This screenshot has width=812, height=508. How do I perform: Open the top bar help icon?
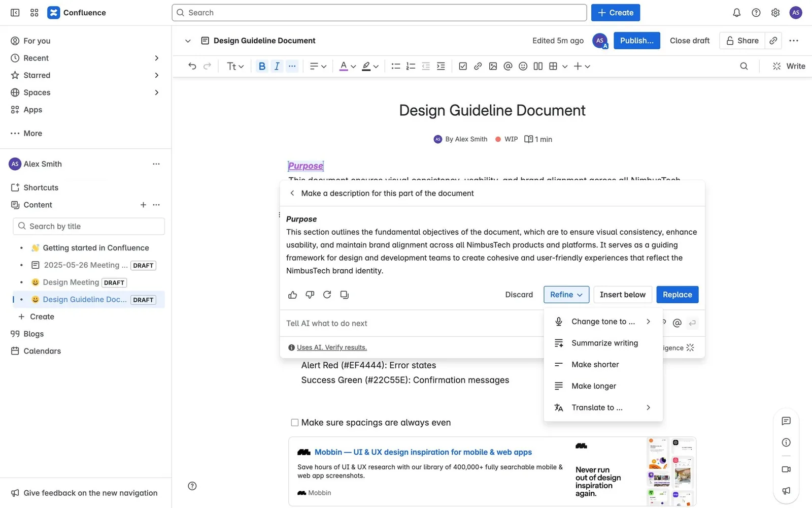click(756, 13)
